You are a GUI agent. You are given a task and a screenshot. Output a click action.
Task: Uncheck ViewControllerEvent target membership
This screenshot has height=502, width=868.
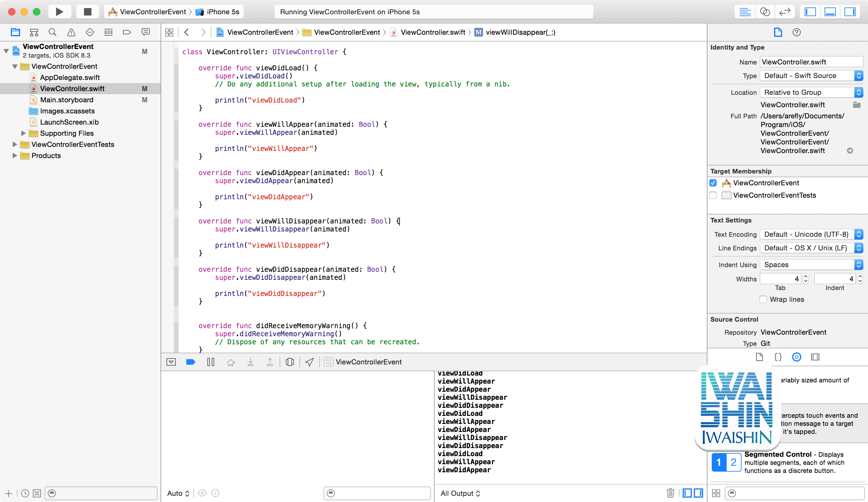click(713, 183)
